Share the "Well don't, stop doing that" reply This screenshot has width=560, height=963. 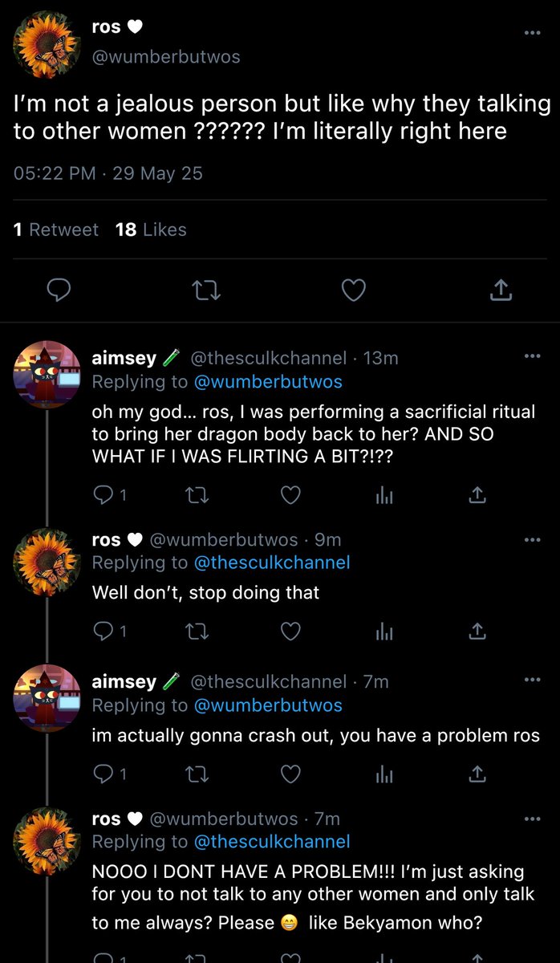[477, 632]
